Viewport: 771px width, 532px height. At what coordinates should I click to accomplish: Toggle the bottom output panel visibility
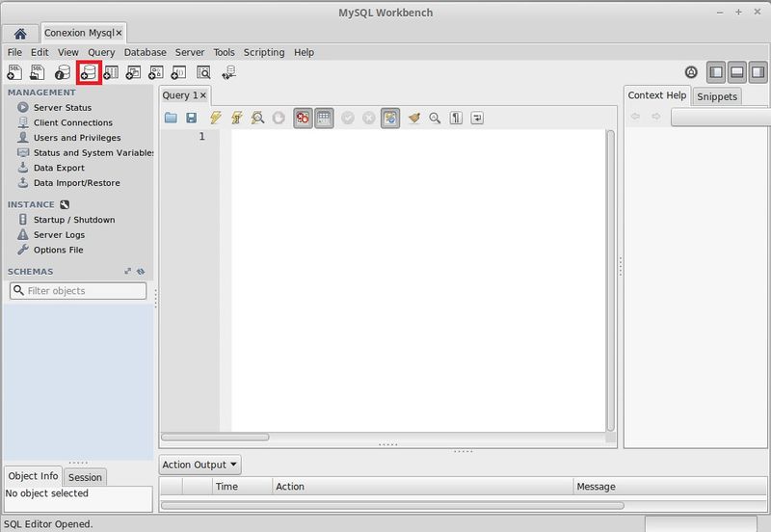737,72
